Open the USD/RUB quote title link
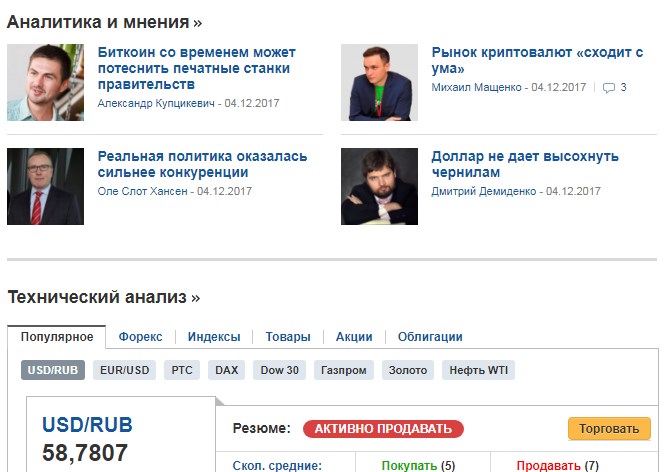The image size is (672, 472). (x=87, y=425)
